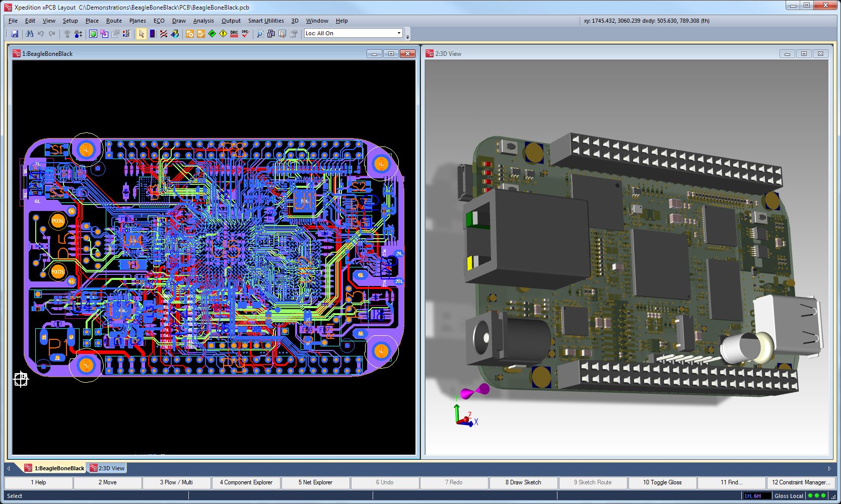Launch Component Explorer with button 4
This screenshot has height=504, width=841.
[x=246, y=482]
